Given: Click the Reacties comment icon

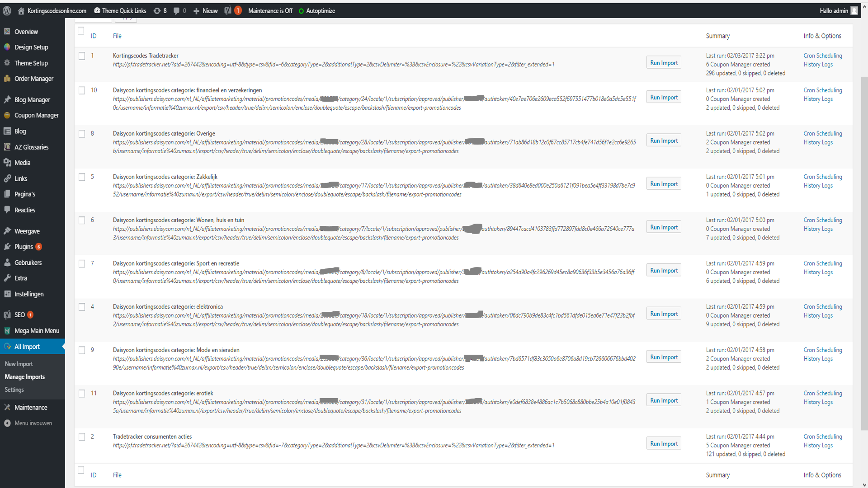Looking at the screenshot, I should 7,210.
